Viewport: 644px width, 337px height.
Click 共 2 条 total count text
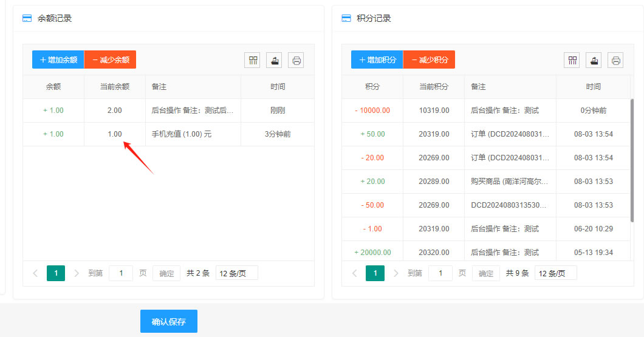198,273
